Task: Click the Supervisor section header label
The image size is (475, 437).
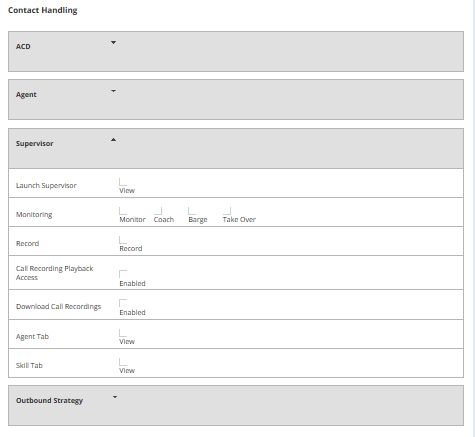Action: tap(35, 144)
